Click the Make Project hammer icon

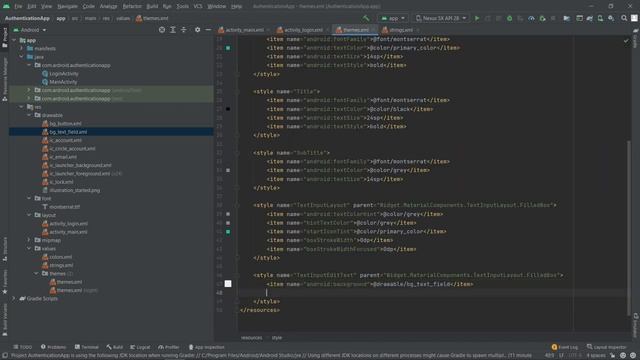366,18
